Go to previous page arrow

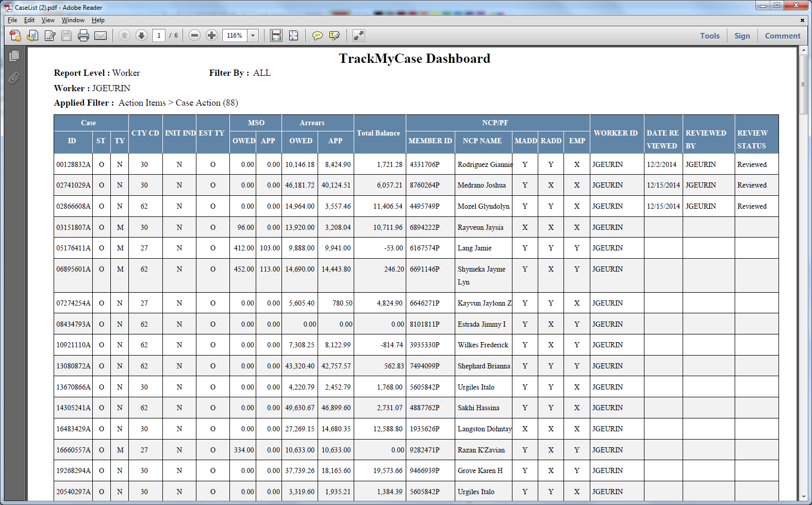124,36
